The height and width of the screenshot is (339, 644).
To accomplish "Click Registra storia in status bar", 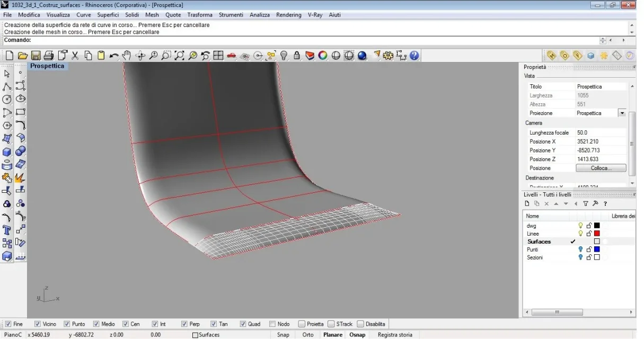I will click(x=395, y=335).
